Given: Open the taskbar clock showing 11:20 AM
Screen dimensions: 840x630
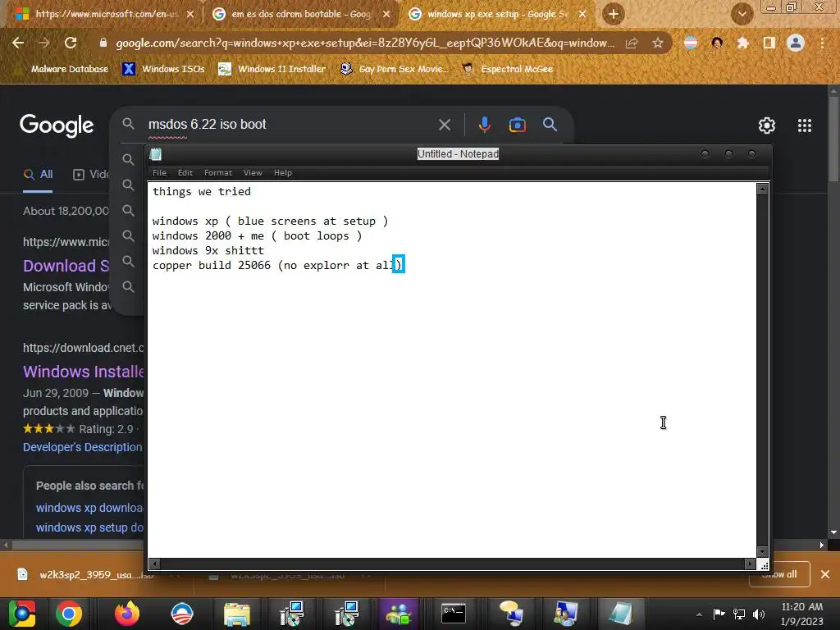Looking at the screenshot, I should click(802, 614).
